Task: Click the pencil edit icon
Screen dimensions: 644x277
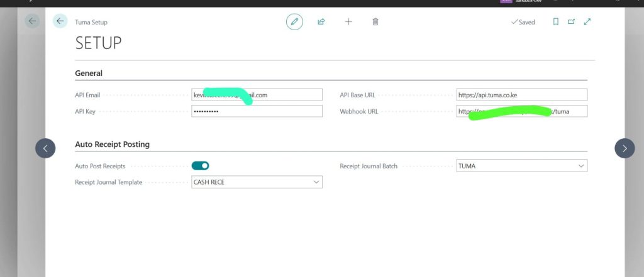Action: (294, 22)
